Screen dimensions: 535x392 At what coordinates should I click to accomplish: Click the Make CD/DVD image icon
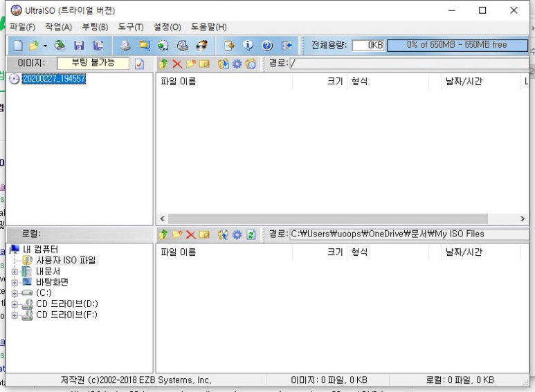tap(125, 46)
